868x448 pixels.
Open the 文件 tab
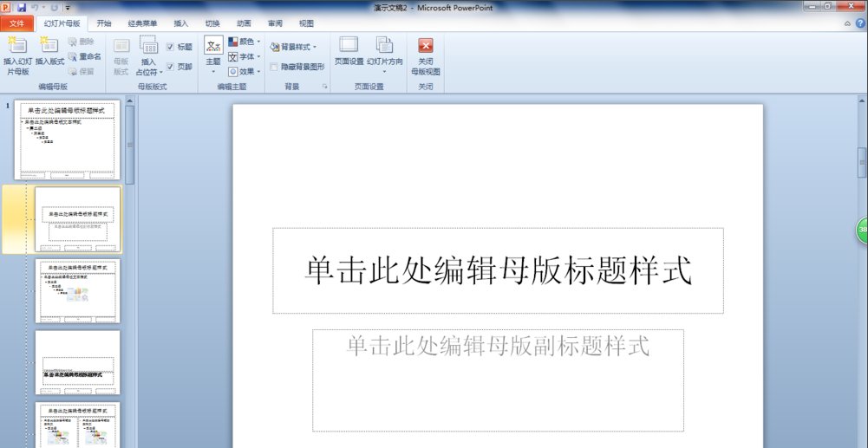pos(17,23)
